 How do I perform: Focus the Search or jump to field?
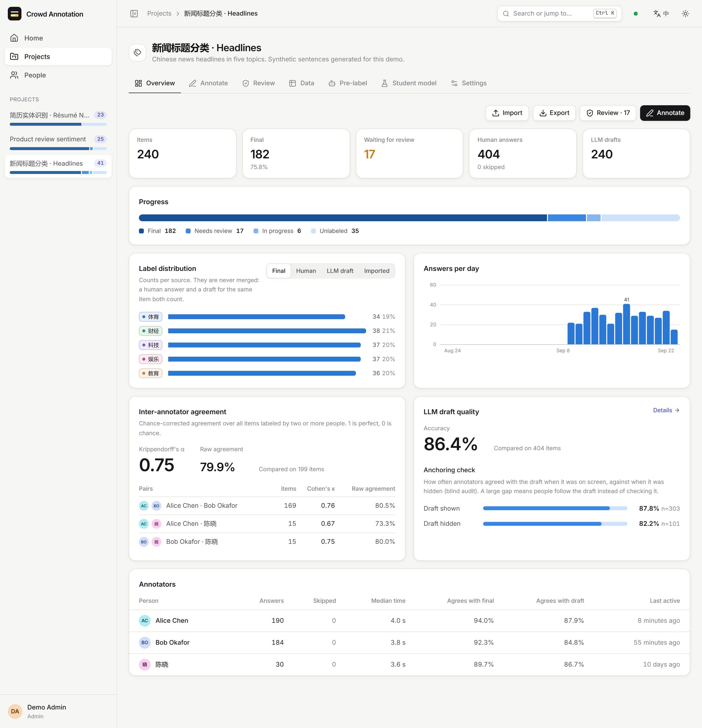[559, 14]
